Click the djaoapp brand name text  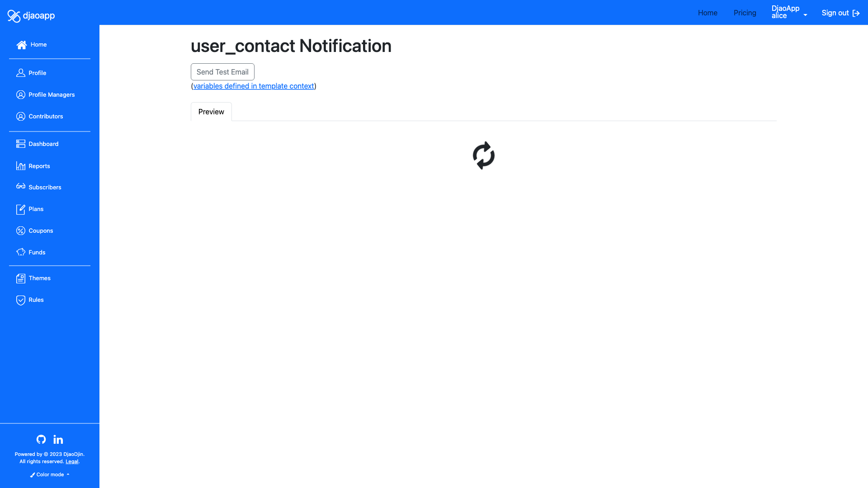(x=39, y=16)
